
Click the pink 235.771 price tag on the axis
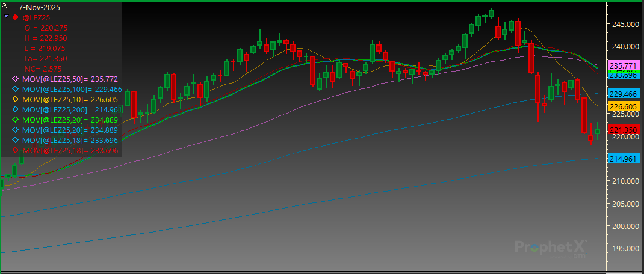click(x=624, y=65)
